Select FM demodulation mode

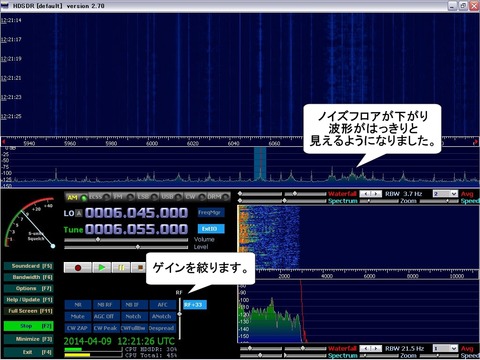tap(123, 197)
